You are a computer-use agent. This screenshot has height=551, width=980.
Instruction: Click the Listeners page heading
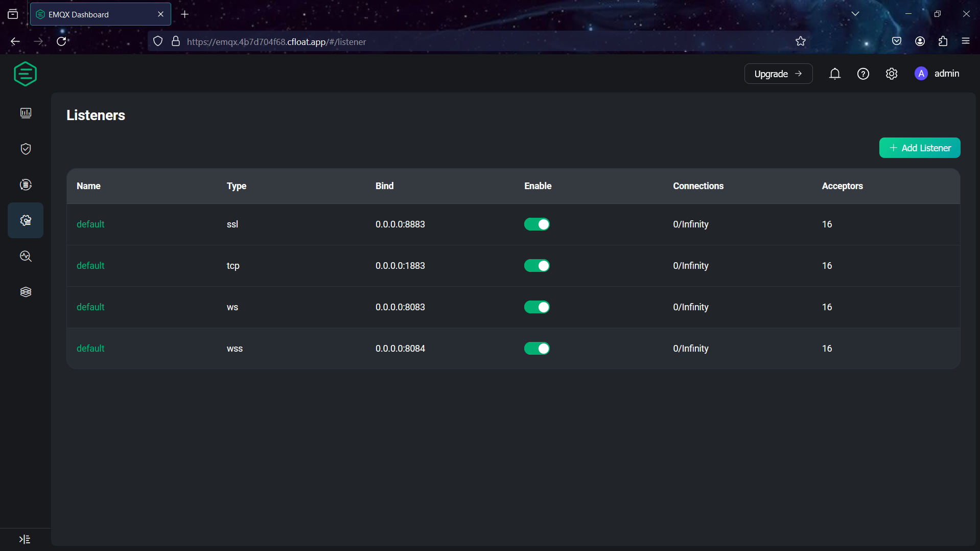click(x=96, y=116)
